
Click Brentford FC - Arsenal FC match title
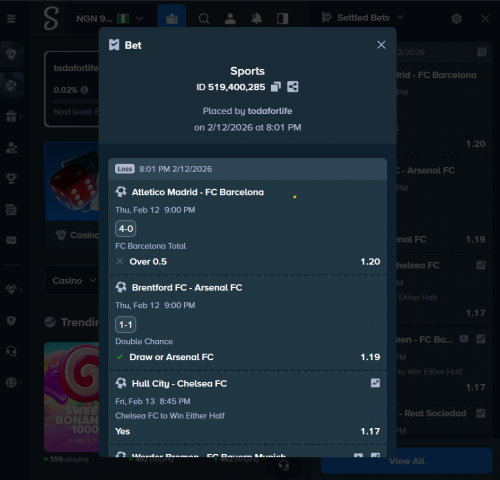(187, 288)
